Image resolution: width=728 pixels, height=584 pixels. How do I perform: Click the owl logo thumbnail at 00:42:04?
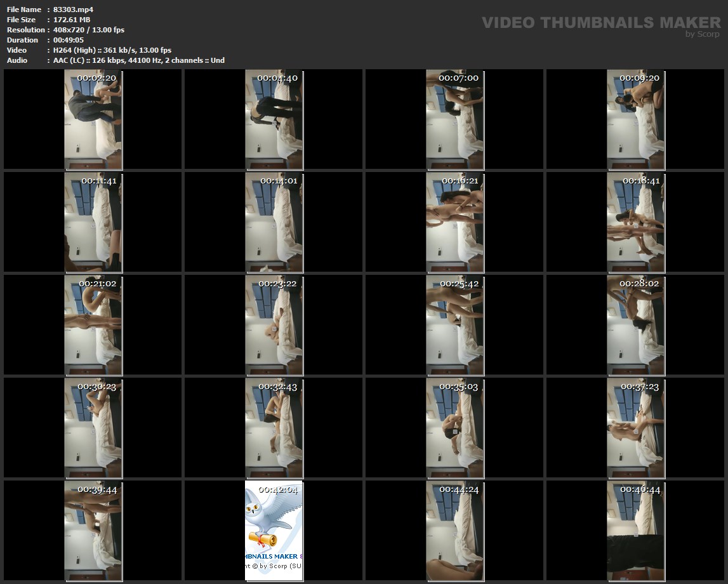coord(274,531)
